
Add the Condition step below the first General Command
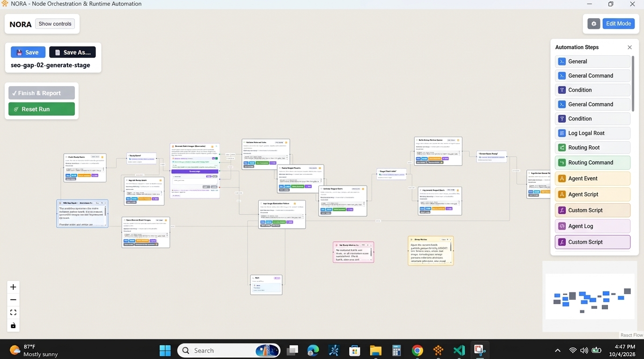coord(593,90)
